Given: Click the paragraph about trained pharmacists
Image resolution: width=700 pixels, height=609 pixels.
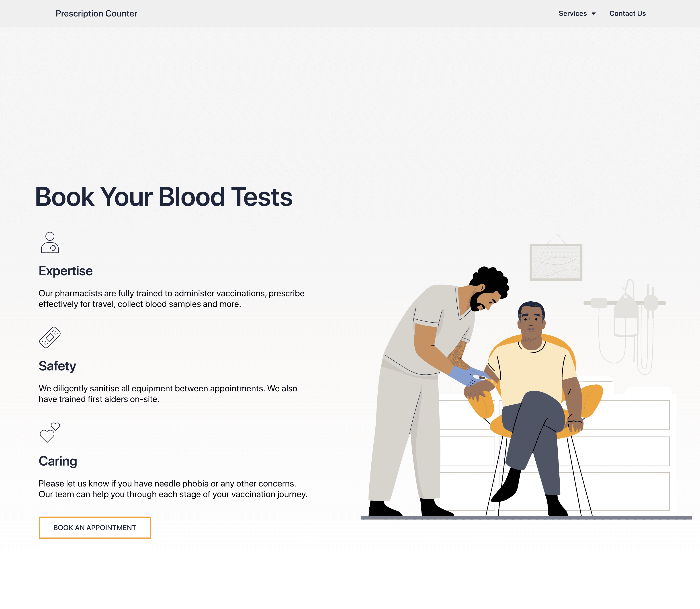Looking at the screenshot, I should tap(172, 299).
